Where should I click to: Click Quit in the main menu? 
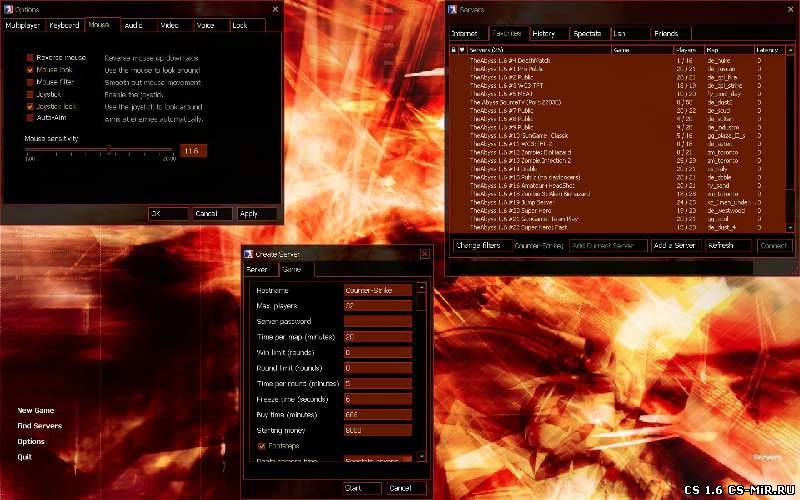24,457
